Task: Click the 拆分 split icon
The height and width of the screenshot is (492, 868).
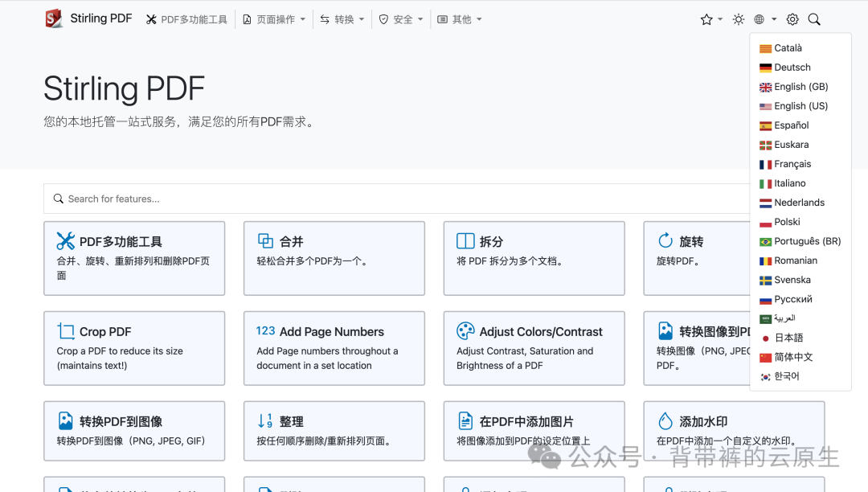Action: pyautogui.click(x=465, y=240)
